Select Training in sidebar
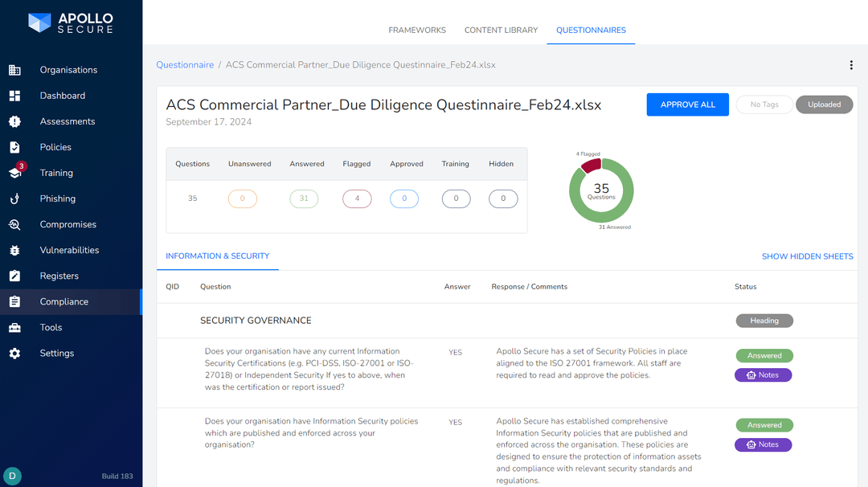The image size is (868, 487). click(x=56, y=173)
